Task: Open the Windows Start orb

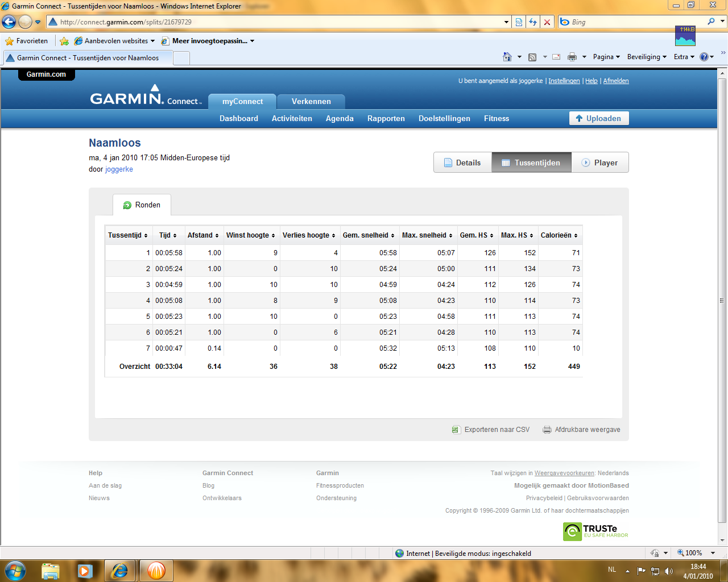Action: 15,571
